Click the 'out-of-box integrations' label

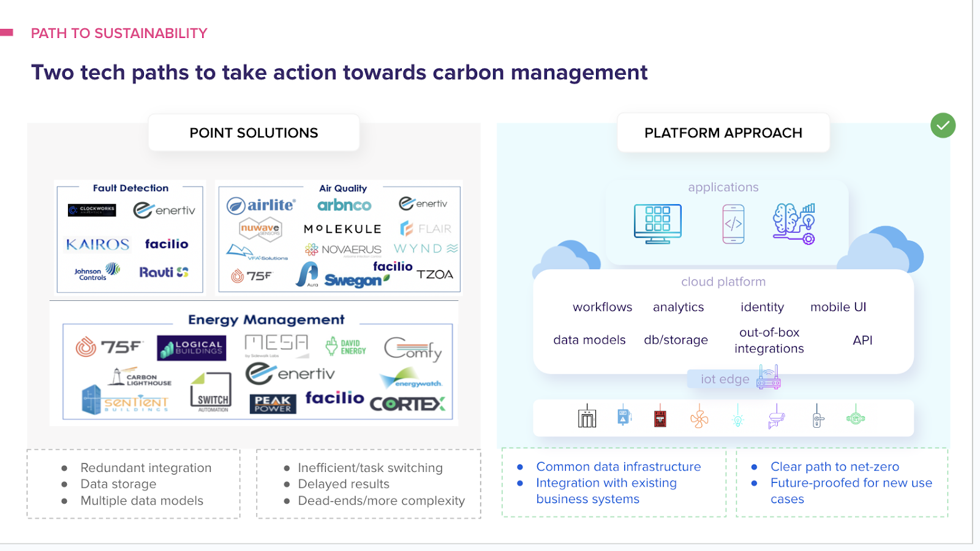[x=769, y=340]
